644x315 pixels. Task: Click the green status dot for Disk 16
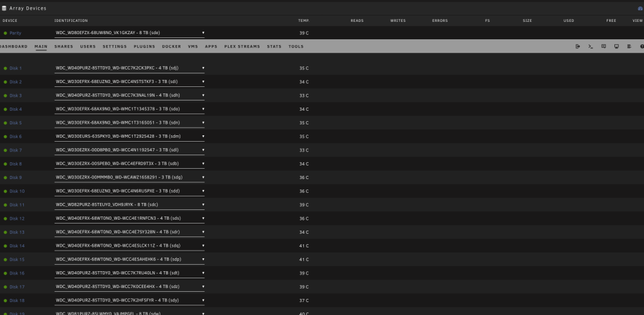pos(5,273)
